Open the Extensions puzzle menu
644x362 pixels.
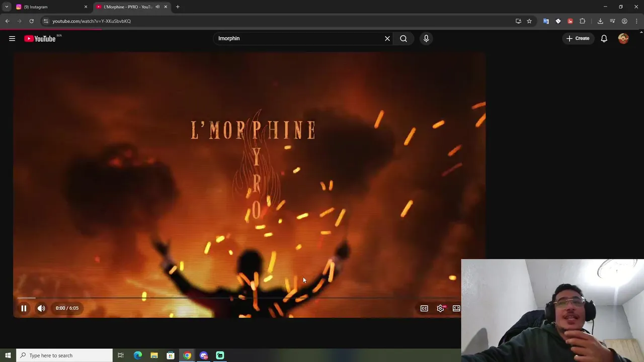[583, 21]
